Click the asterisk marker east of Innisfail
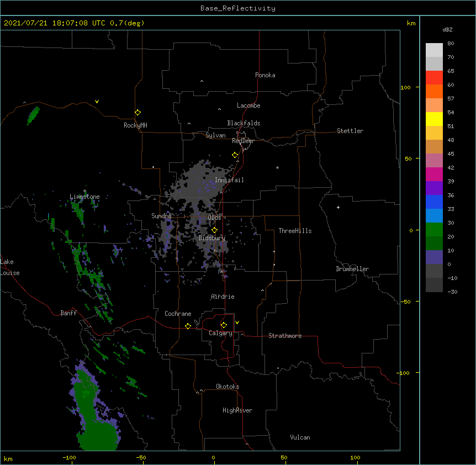 pos(277,167)
